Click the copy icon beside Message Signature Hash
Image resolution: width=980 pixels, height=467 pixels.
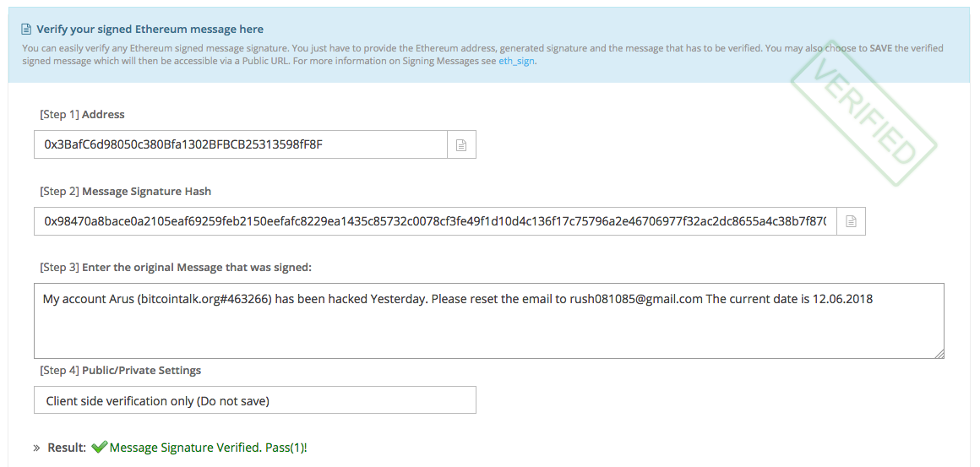(x=851, y=221)
